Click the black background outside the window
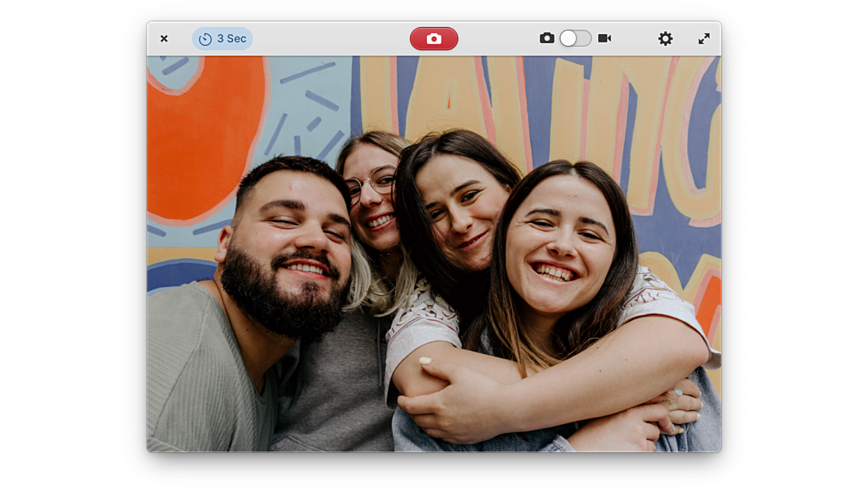 pos(70,243)
